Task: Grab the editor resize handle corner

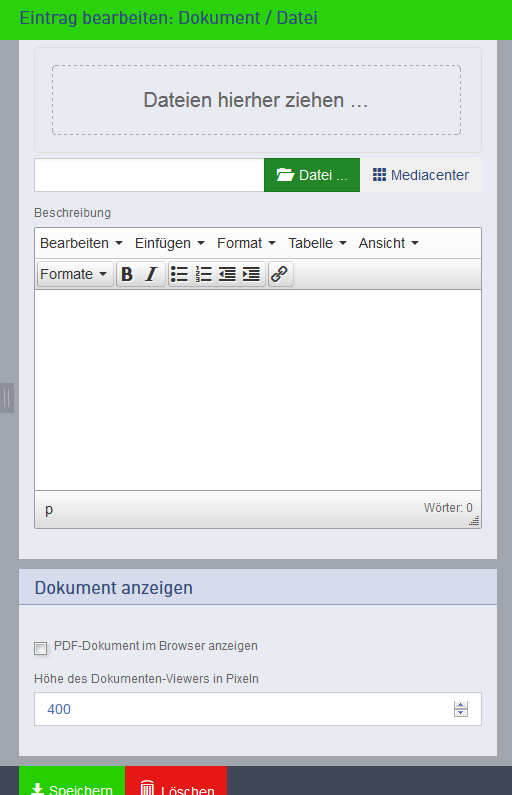Action: click(x=474, y=521)
